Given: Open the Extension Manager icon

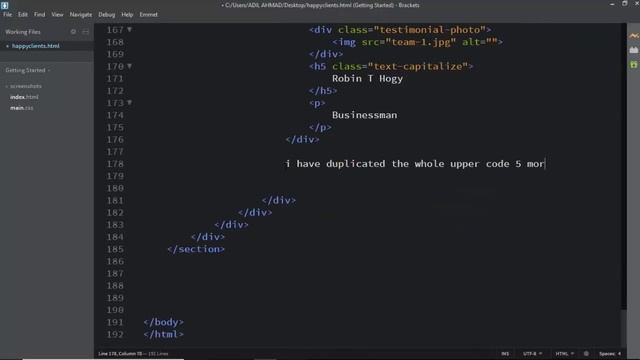Looking at the screenshot, I should 633,50.
